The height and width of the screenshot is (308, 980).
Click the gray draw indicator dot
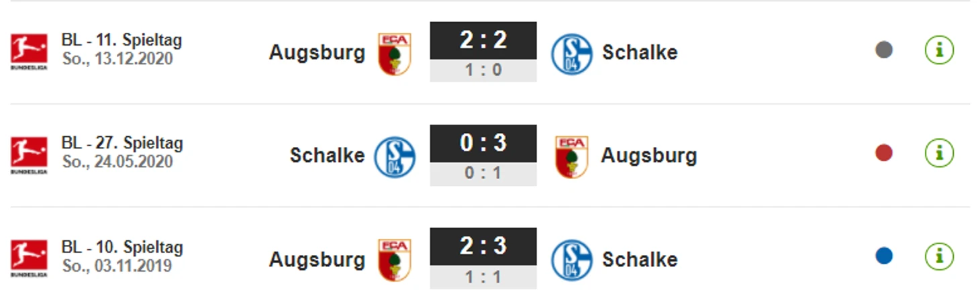(x=884, y=50)
